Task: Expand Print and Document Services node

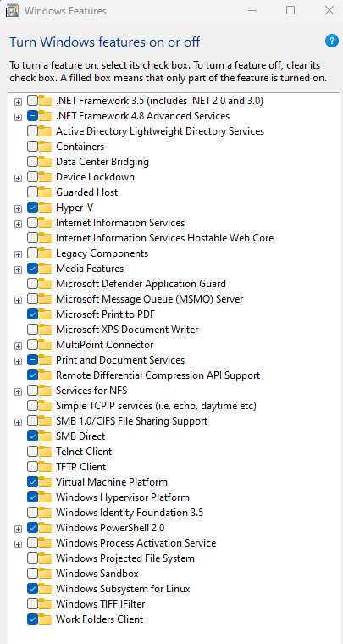Action: tap(18, 361)
